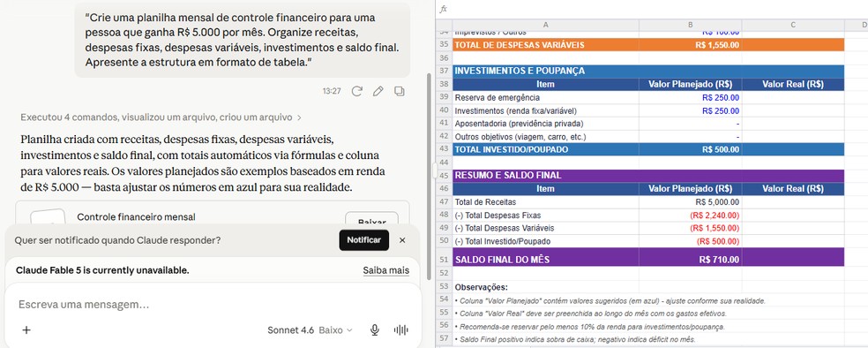This screenshot has height=348, width=868.
Task: Click 'Valor Planejado (R$)' header in row 38
Action: (x=691, y=84)
